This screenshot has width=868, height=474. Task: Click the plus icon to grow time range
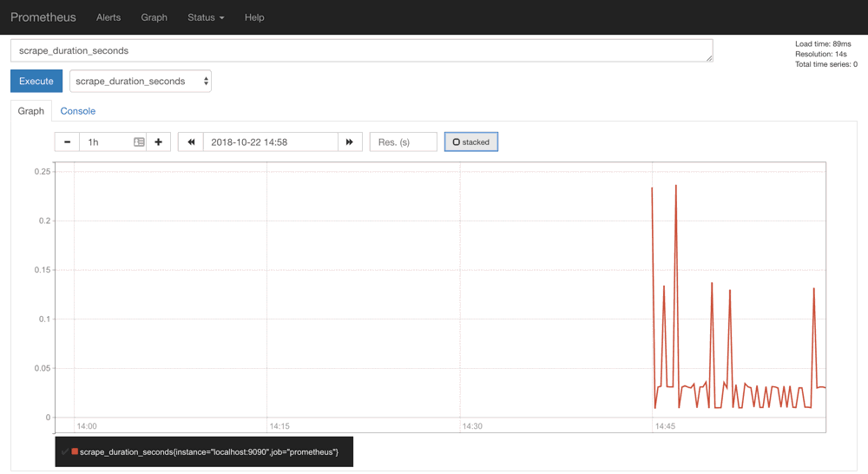[158, 142]
